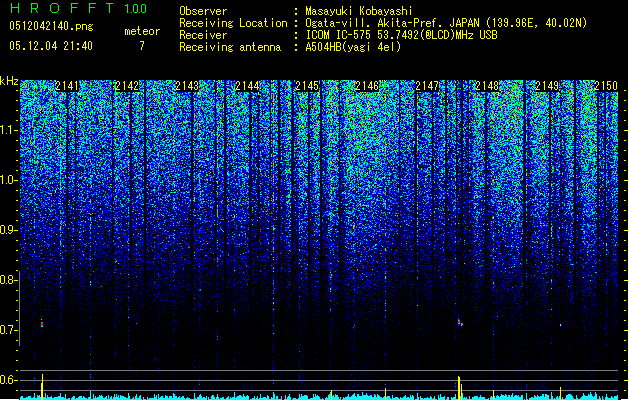
Task: Select the ICOM IC-575 53.7492 MHz receiver text
Action: coord(402,35)
